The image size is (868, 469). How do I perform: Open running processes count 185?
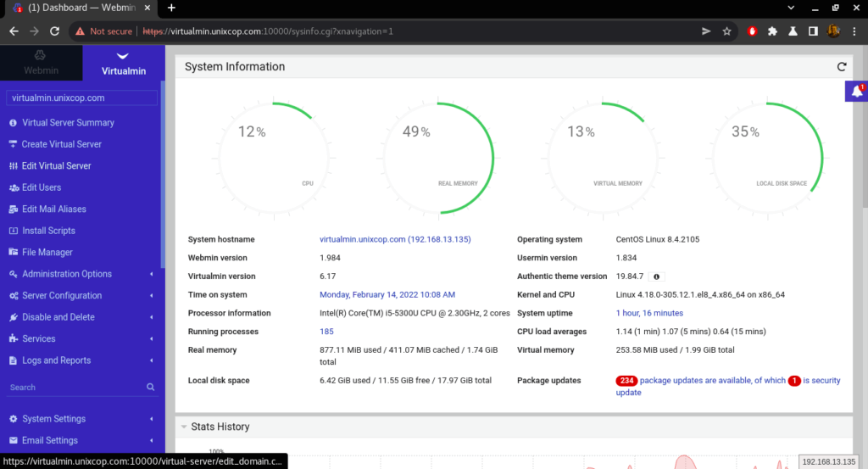click(326, 332)
